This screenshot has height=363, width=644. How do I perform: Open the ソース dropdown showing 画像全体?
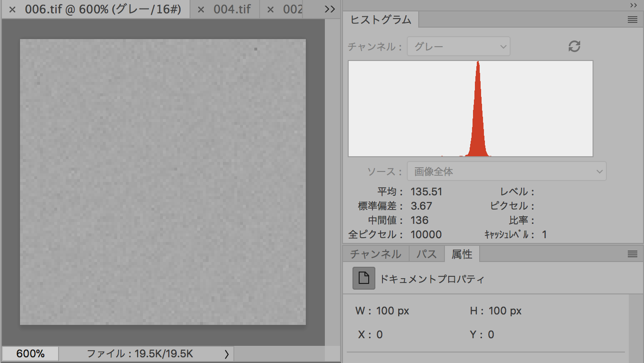506,171
